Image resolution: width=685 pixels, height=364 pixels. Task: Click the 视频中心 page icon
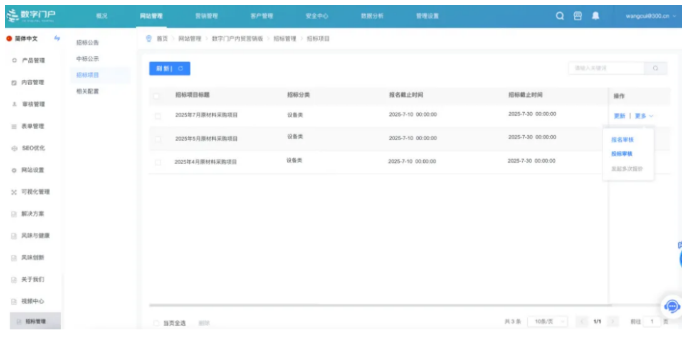(x=14, y=301)
